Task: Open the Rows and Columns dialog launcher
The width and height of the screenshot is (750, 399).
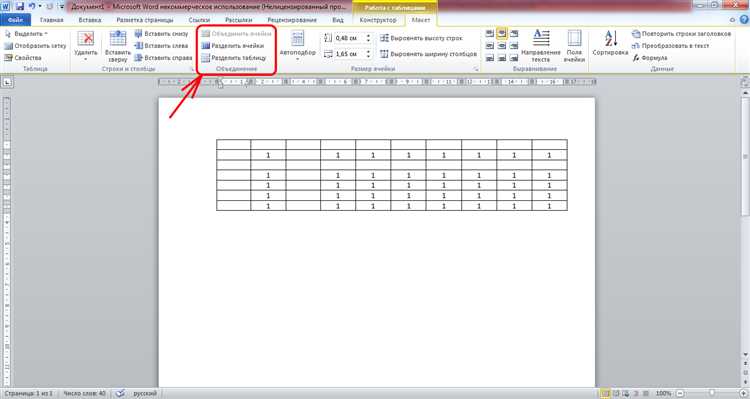Action: (192, 69)
